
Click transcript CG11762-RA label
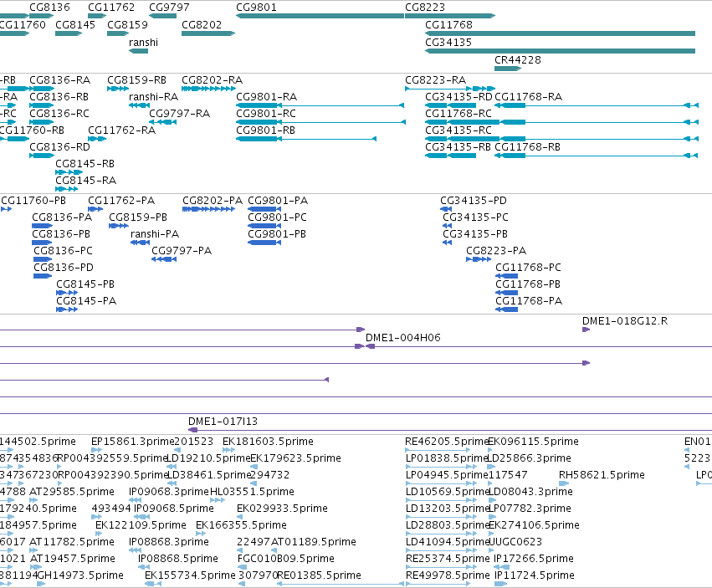point(121,130)
